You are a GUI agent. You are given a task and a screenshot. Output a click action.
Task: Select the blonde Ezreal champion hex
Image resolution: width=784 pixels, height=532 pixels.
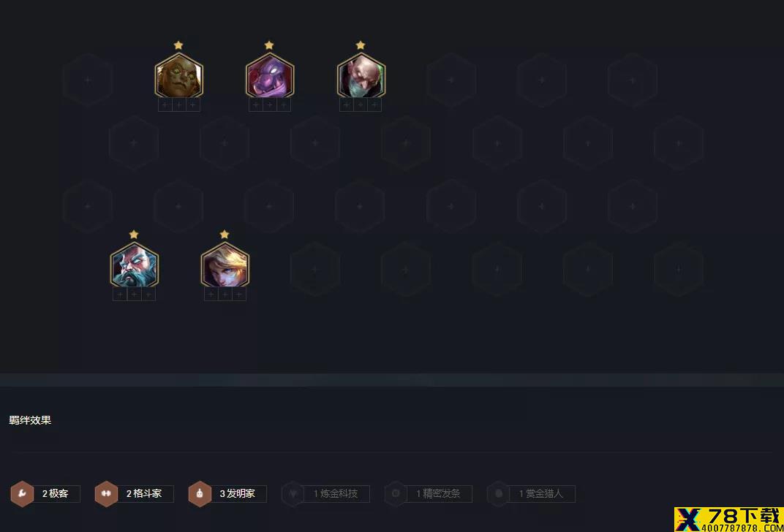[x=225, y=265]
